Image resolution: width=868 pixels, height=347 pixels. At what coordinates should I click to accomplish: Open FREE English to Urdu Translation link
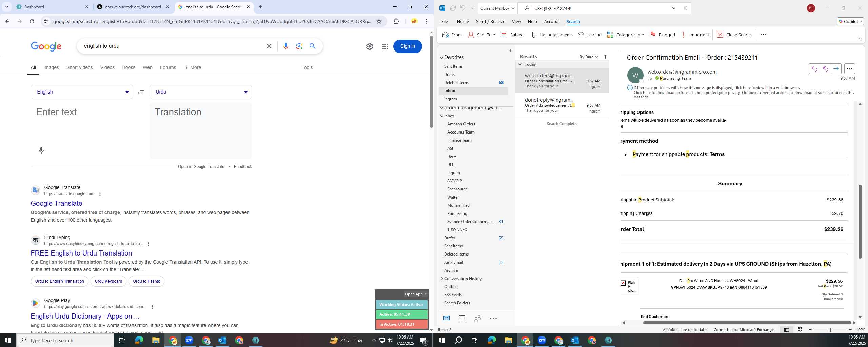tap(81, 253)
